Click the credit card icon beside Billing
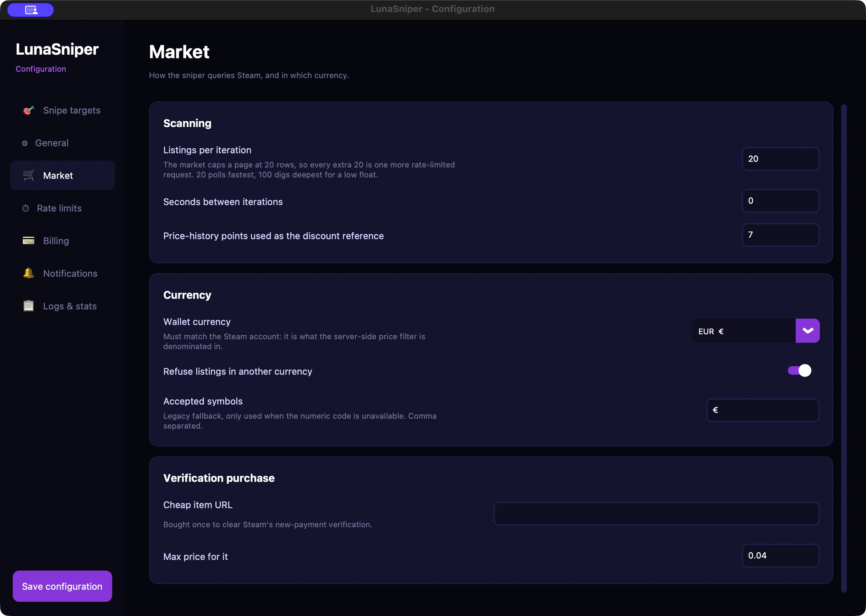Viewport: 866px width, 616px height. pos(28,241)
